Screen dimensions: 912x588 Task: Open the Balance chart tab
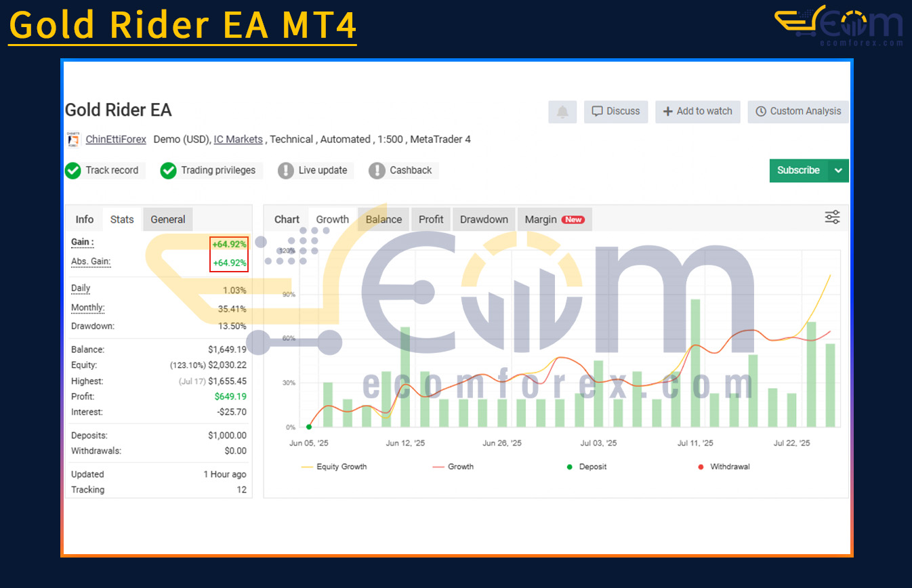pyautogui.click(x=384, y=219)
